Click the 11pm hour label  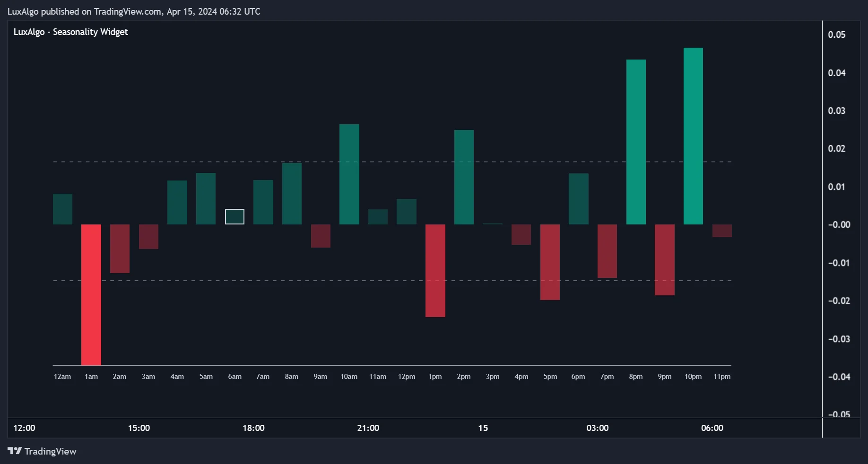(722, 377)
